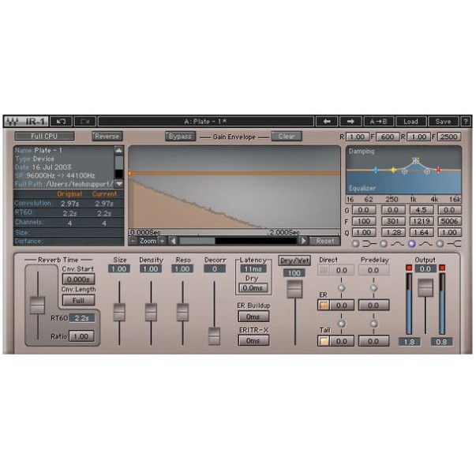The image size is (476, 476).
Task: Select the blue EQ band node
Action: (376, 170)
